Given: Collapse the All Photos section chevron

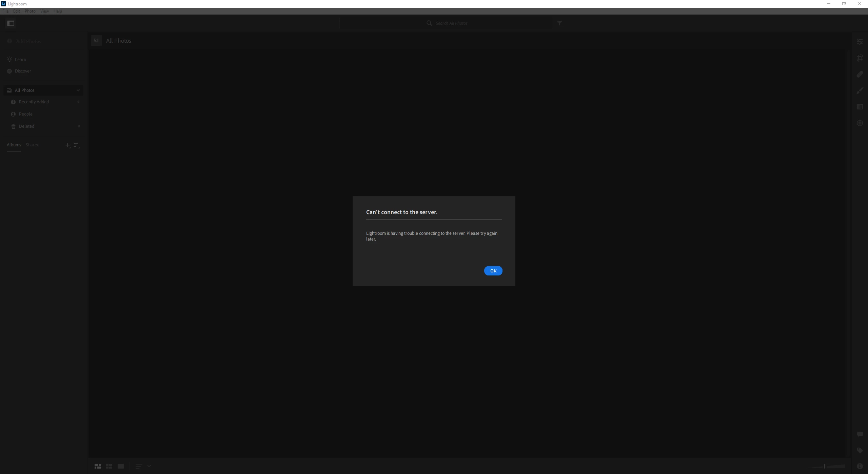Looking at the screenshot, I should pos(78,90).
